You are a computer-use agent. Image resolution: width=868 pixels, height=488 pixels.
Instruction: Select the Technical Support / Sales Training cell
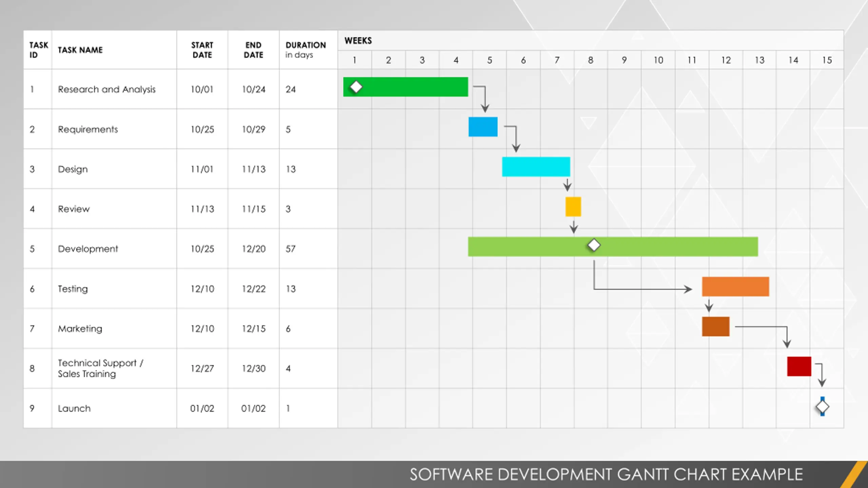(x=114, y=368)
